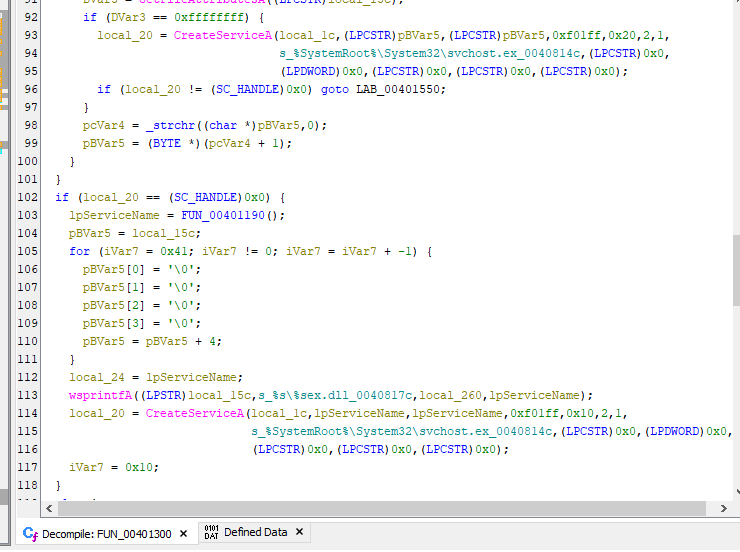Close the Defined Data tab
This screenshot has width=740, height=552.
pyautogui.click(x=301, y=533)
